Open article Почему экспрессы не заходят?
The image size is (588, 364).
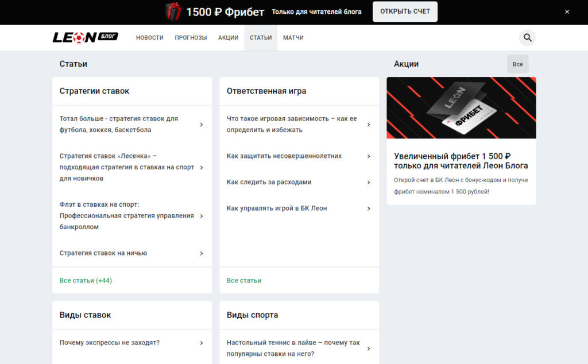(110, 343)
